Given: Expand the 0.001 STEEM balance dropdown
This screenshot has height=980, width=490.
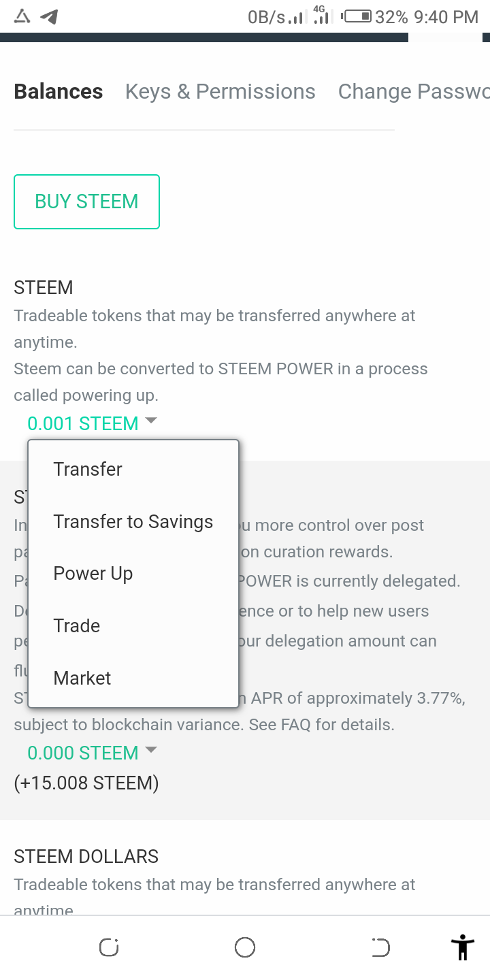Looking at the screenshot, I should (x=92, y=423).
